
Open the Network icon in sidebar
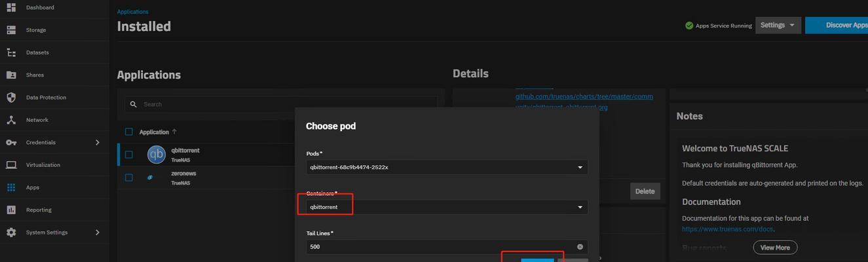[x=11, y=120]
